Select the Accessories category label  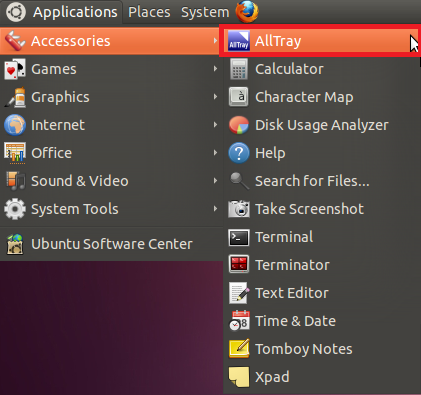point(71,41)
